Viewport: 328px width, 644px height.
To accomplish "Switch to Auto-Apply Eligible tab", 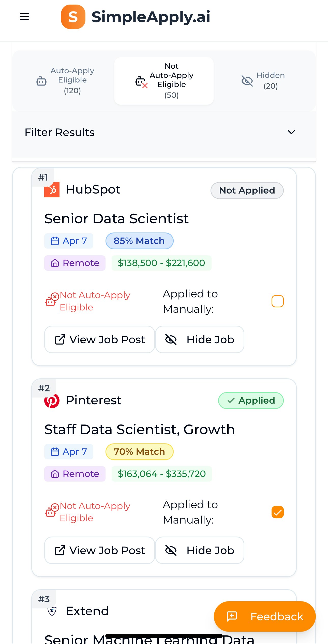I will (x=66, y=81).
